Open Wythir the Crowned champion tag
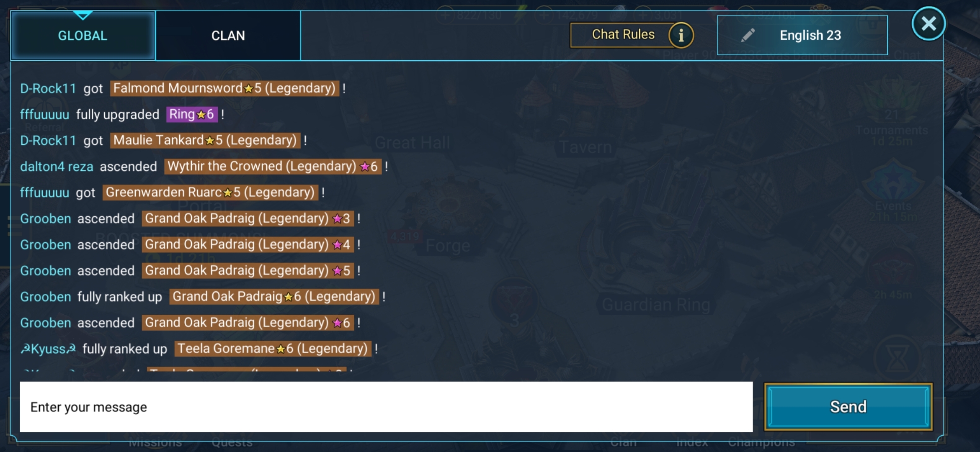 coord(273,166)
